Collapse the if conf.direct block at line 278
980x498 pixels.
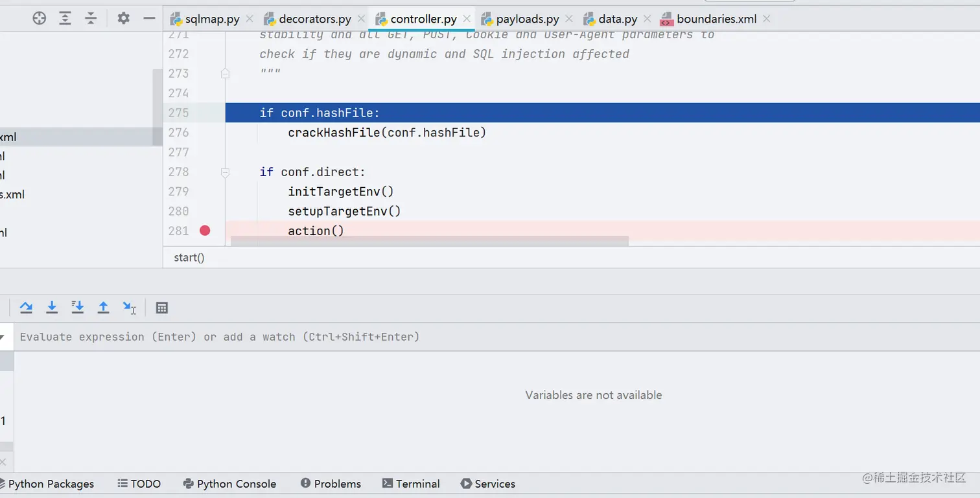tap(225, 172)
